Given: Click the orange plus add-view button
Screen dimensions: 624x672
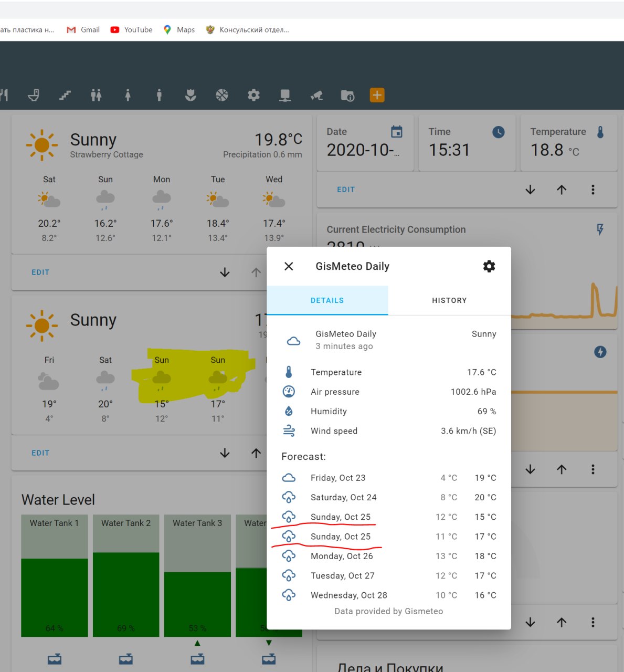Looking at the screenshot, I should [377, 95].
